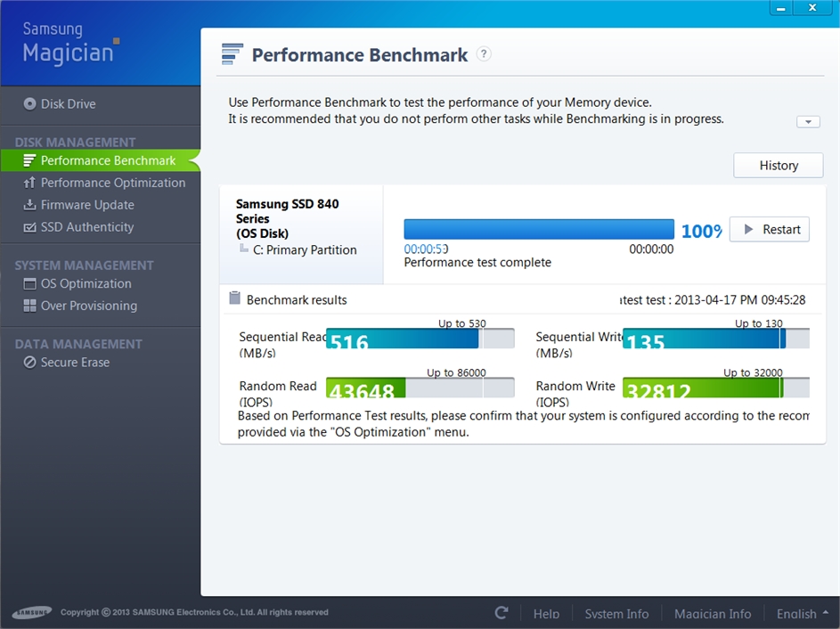Image resolution: width=840 pixels, height=629 pixels.
Task: Open OS Optimization settings
Action: point(77,283)
